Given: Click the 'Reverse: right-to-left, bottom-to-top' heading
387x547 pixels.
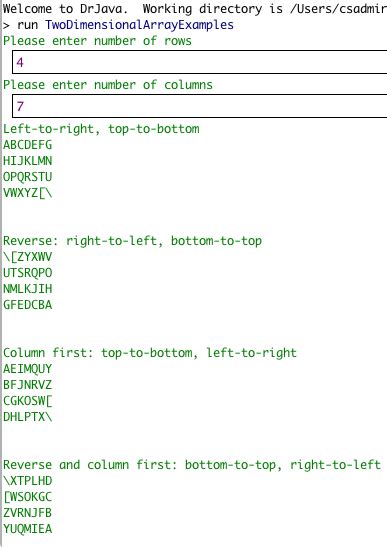Looking at the screenshot, I should (133, 241).
